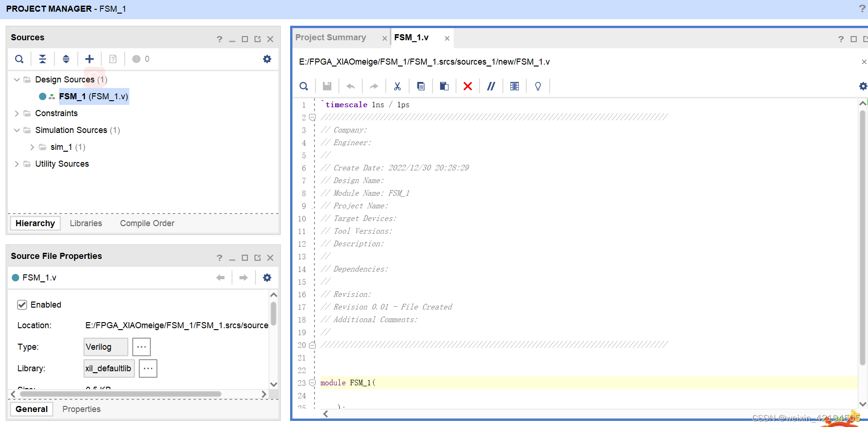The image size is (868, 427).
Task: Switch to the Libraries tab
Action: [86, 223]
